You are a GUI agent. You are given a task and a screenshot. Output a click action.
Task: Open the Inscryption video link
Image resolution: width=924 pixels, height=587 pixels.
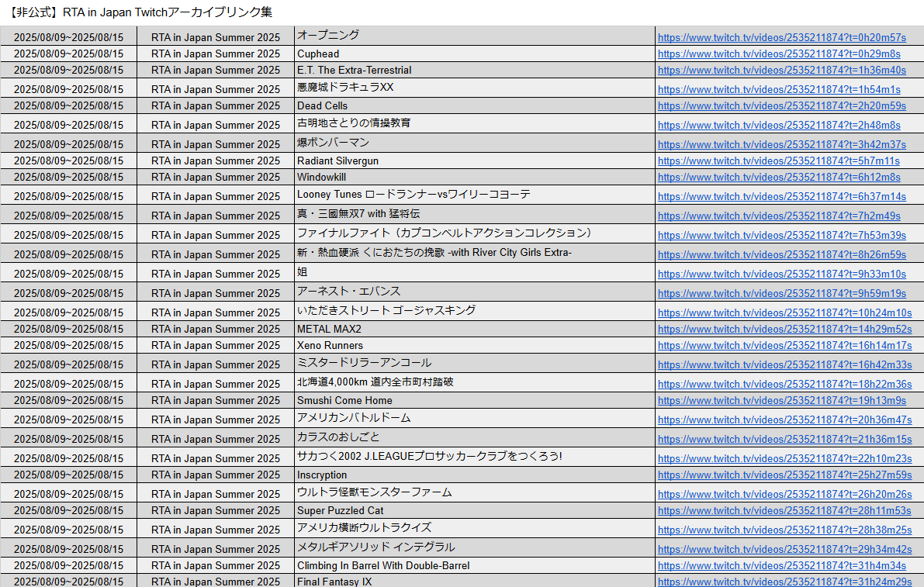(x=784, y=475)
